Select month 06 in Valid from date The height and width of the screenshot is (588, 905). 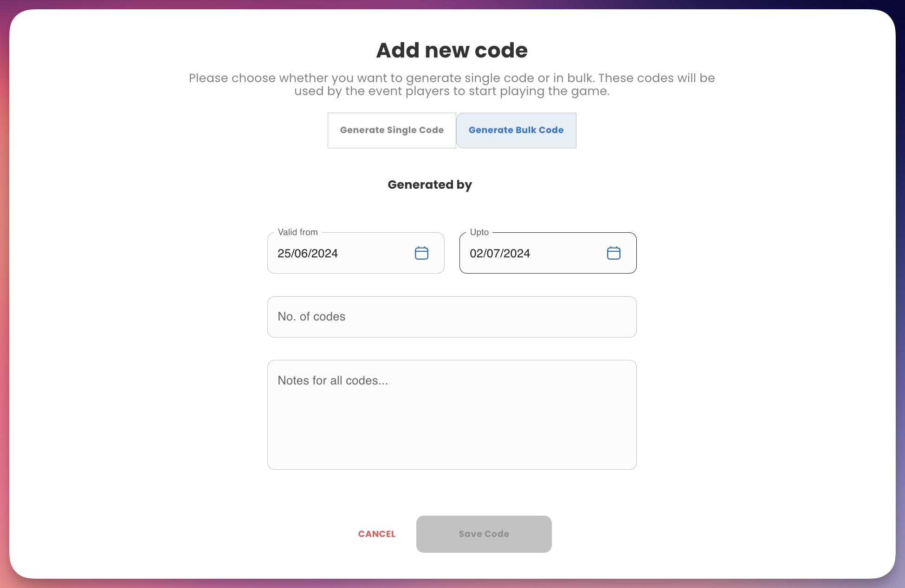[x=301, y=254]
